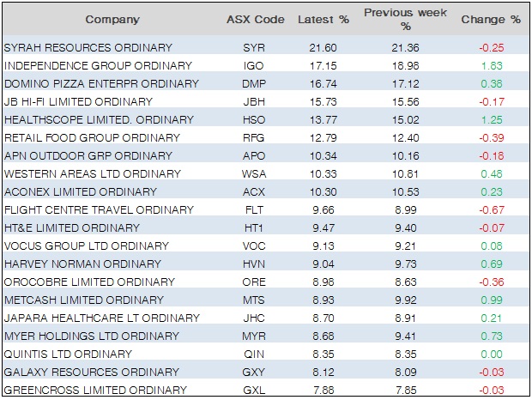Select RETAIL FOOD GROUP ORDINARY row

[93, 137]
